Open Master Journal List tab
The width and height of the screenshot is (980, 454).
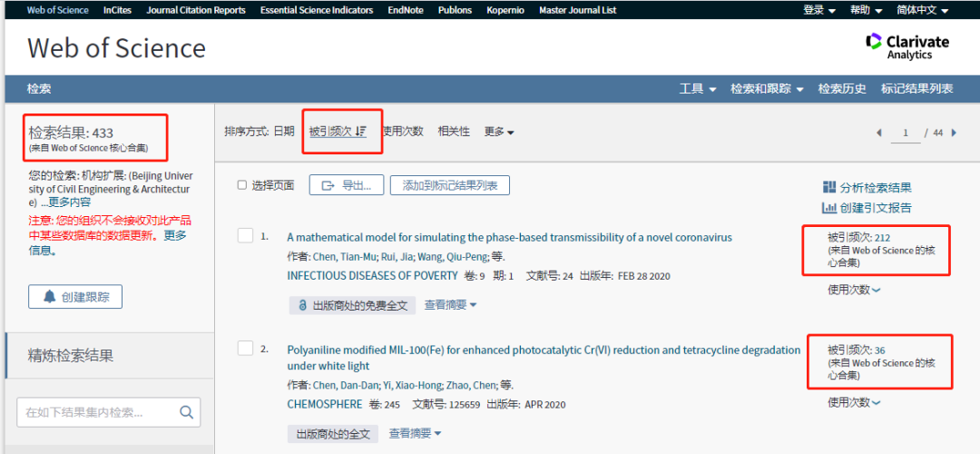tap(577, 10)
